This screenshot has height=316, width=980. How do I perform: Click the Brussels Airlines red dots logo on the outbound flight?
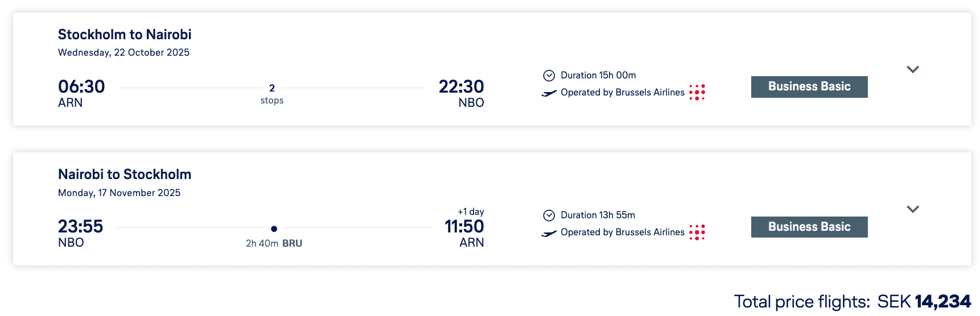click(x=697, y=92)
